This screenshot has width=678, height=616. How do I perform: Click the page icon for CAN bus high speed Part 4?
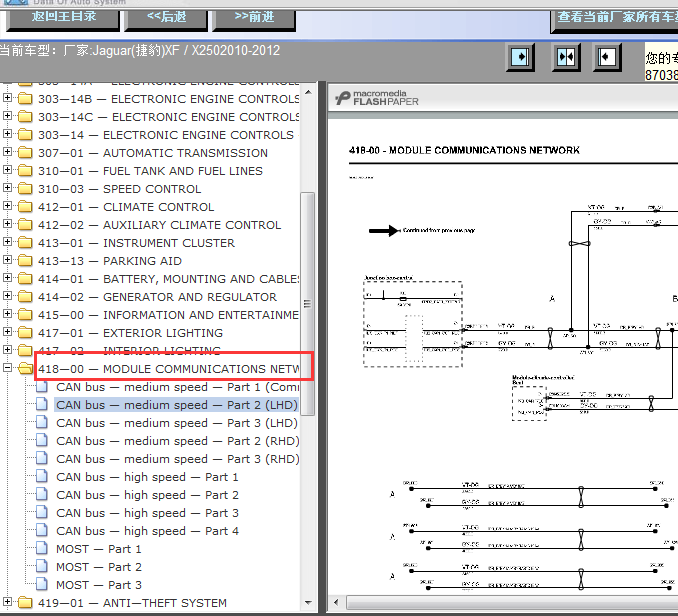click(x=42, y=530)
